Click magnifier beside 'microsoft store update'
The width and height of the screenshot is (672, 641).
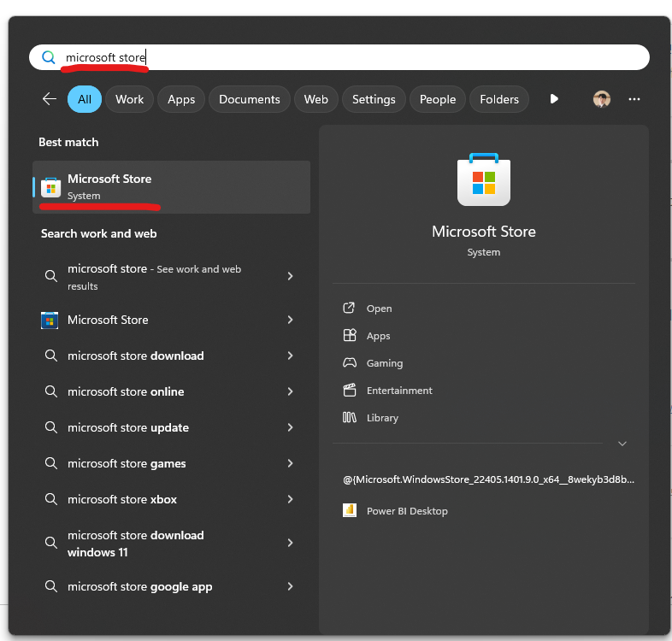[x=51, y=427]
